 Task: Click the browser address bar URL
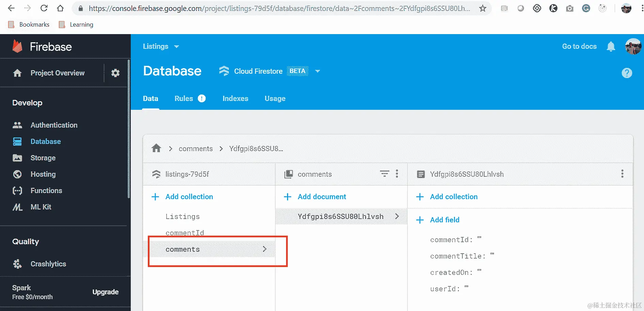(x=279, y=9)
